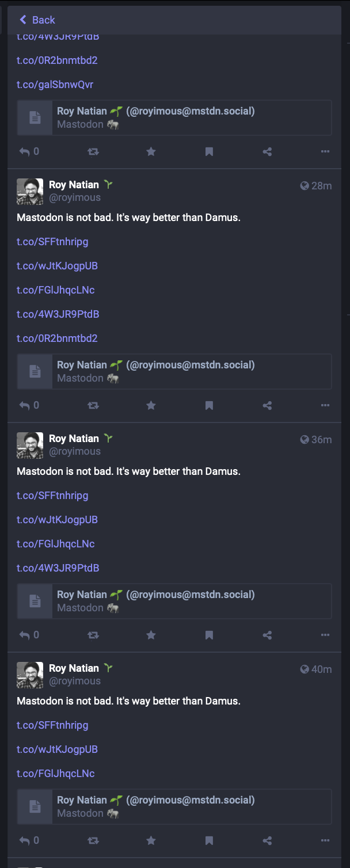Bookmark the 28m post
The width and height of the screenshot is (350, 868).
click(209, 406)
